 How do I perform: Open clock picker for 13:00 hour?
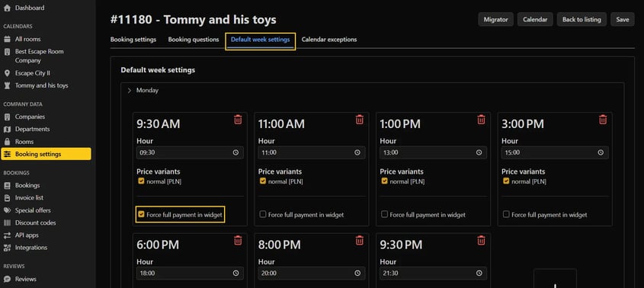pos(479,152)
